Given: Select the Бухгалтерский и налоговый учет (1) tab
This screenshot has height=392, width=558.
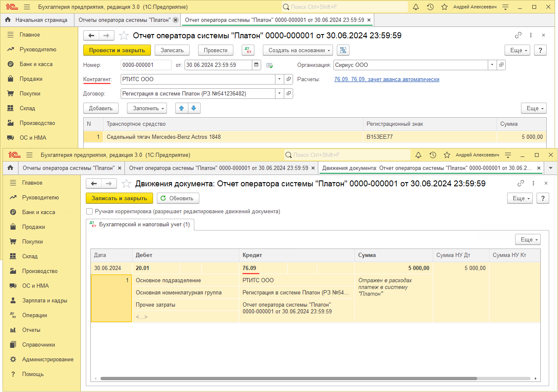Looking at the screenshot, I should point(140,225).
